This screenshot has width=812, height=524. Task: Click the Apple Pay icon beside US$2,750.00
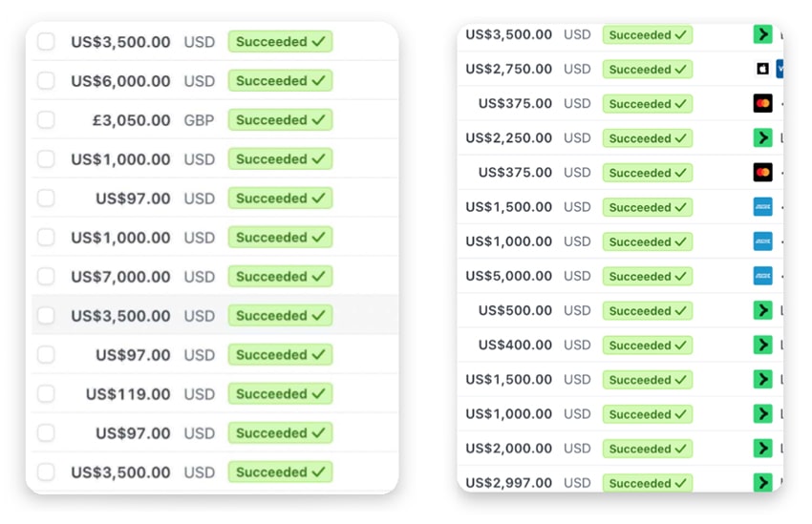762,69
